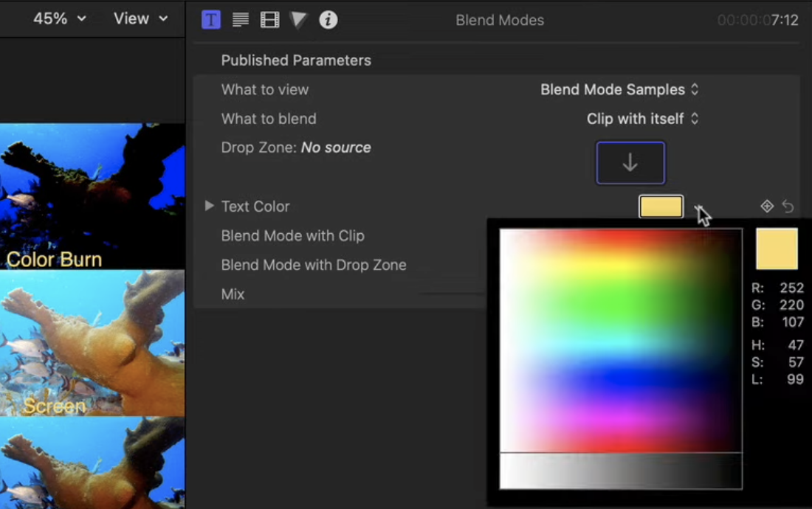812x509 pixels.
Task: Click the R value 252
Action: click(x=791, y=288)
